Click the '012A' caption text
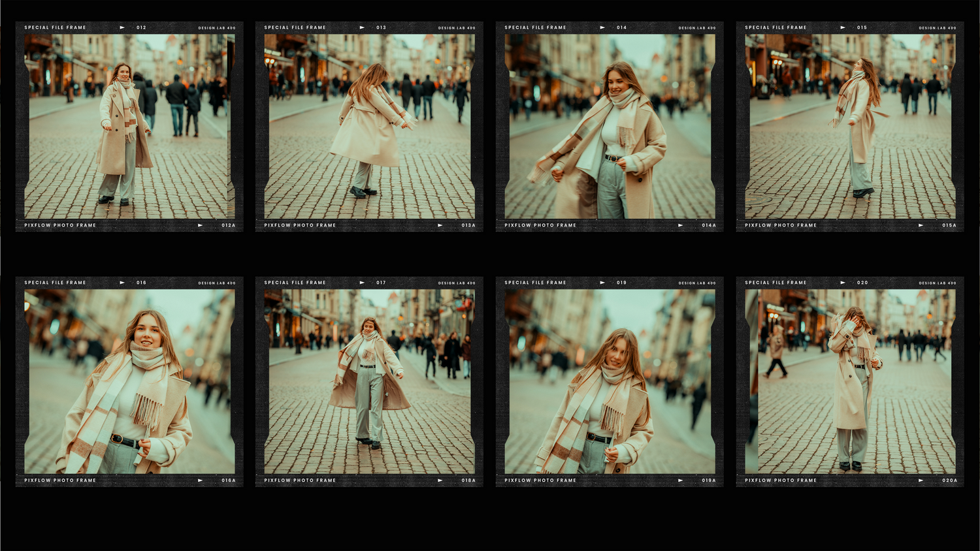The width and height of the screenshot is (980, 551). tap(229, 225)
